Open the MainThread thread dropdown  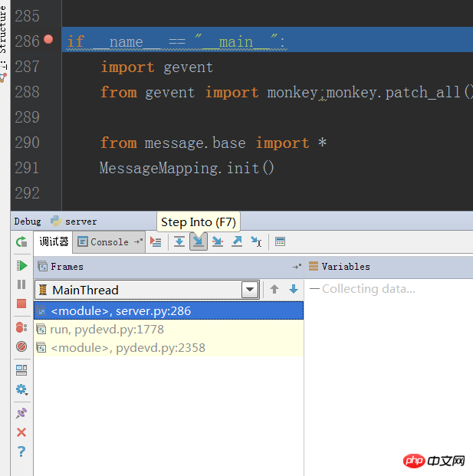249,290
